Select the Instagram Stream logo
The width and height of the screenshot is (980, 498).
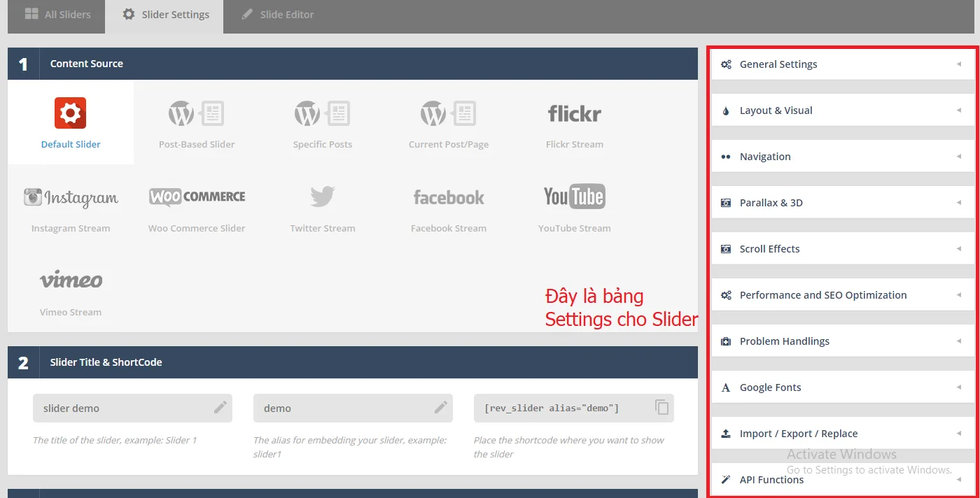(71, 198)
